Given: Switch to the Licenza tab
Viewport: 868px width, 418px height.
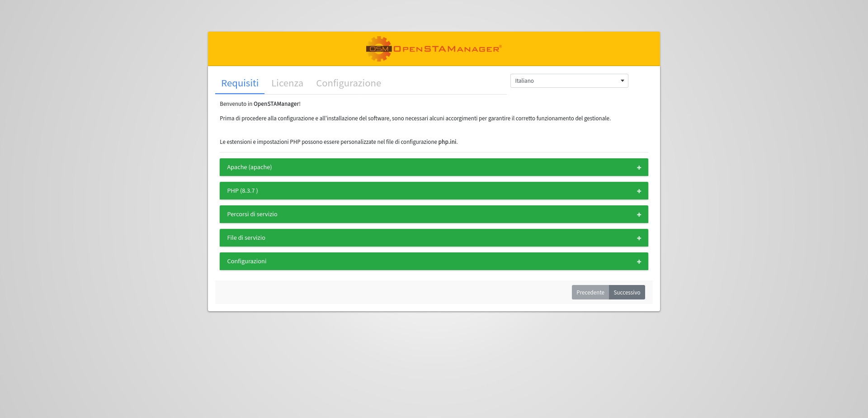Looking at the screenshot, I should 287,83.
